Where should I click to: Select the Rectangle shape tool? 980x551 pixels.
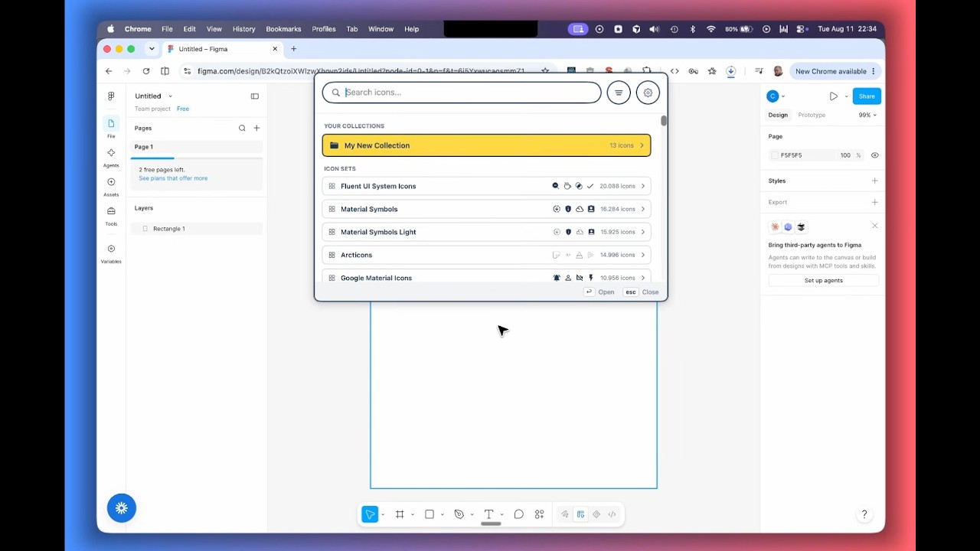coord(430,514)
